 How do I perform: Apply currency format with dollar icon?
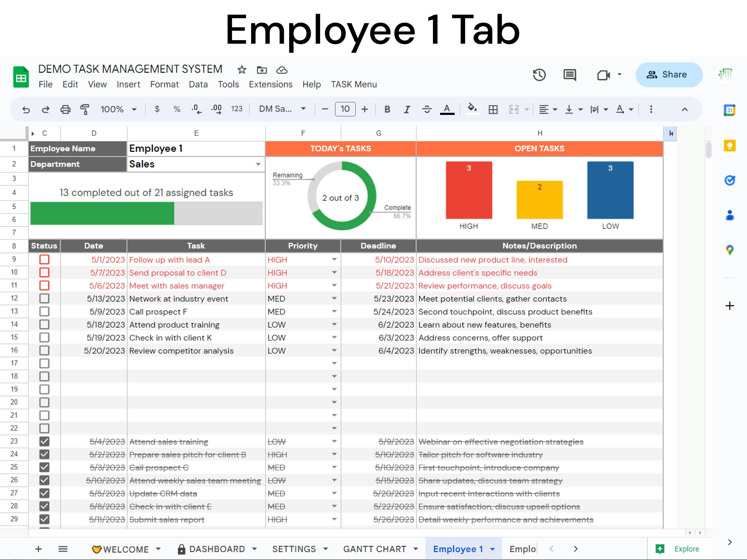pyautogui.click(x=157, y=109)
